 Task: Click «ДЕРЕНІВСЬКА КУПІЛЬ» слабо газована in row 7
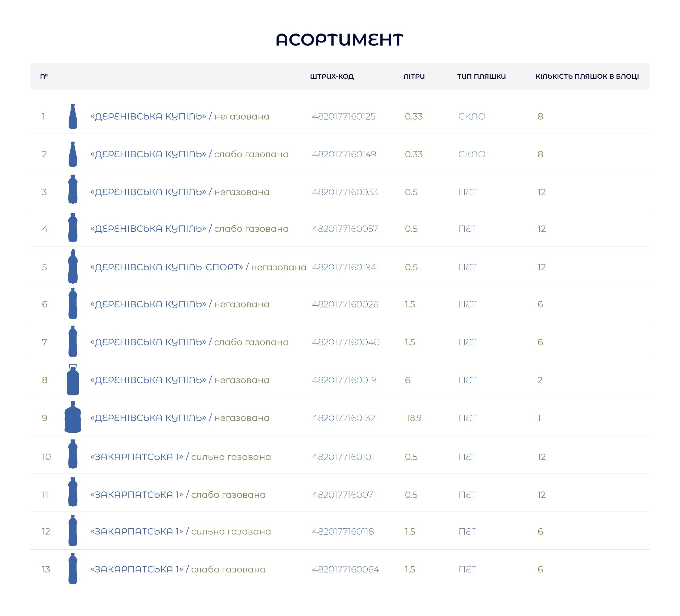tap(190, 342)
